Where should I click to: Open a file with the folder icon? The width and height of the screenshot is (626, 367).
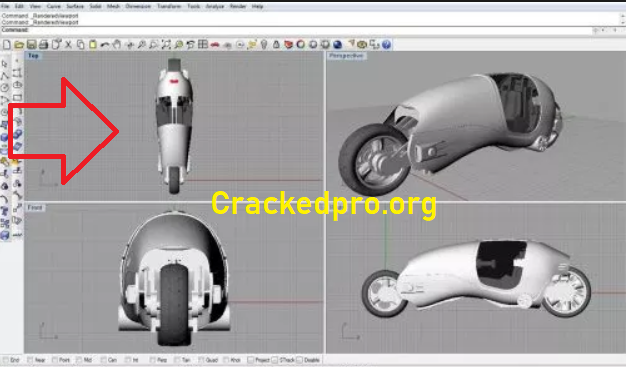(19, 45)
